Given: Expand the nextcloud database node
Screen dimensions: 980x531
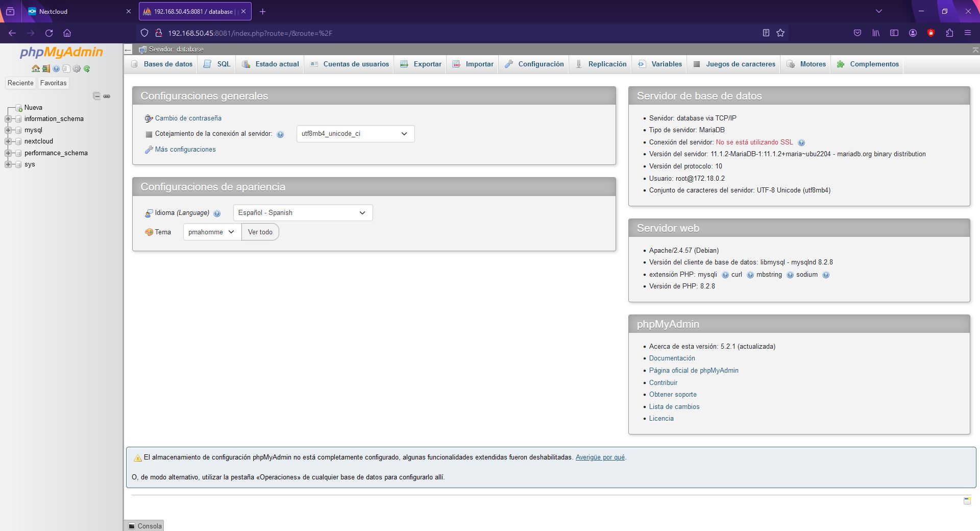Looking at the screenshot, I should [8, 141].
